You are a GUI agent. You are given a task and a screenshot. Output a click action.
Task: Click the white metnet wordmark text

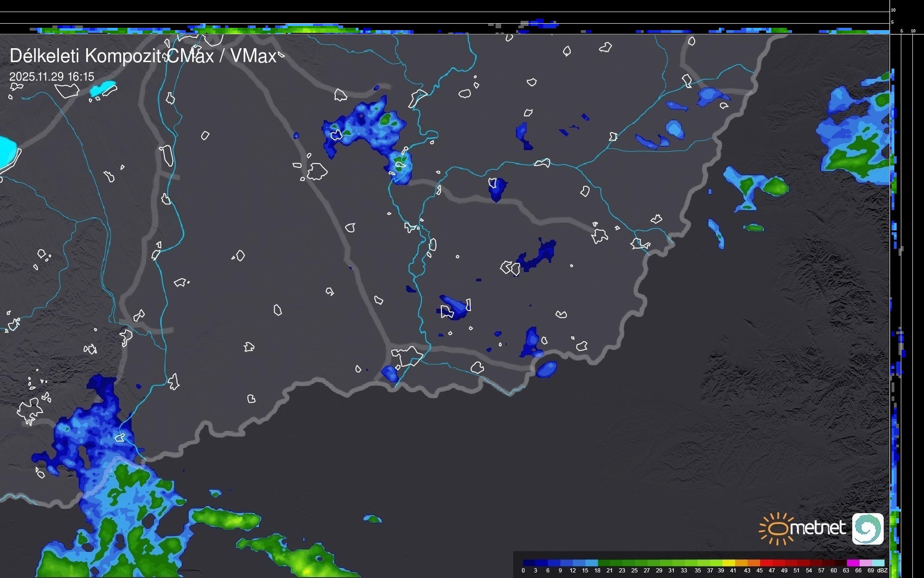[818, 528]
